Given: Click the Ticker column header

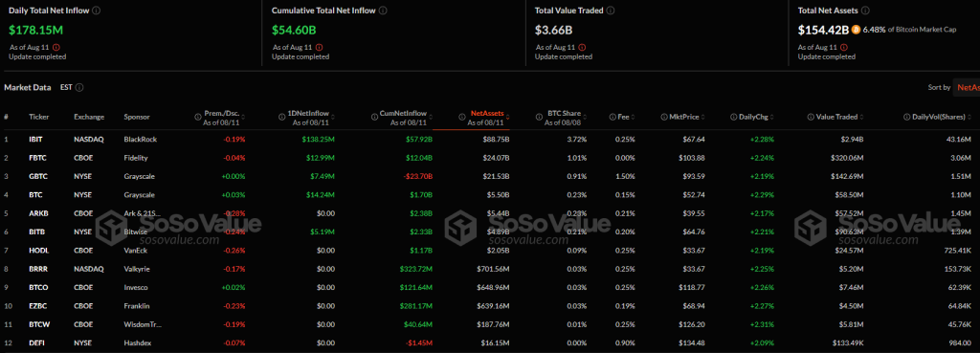Looking at the screenshot, I should (38, 117).
